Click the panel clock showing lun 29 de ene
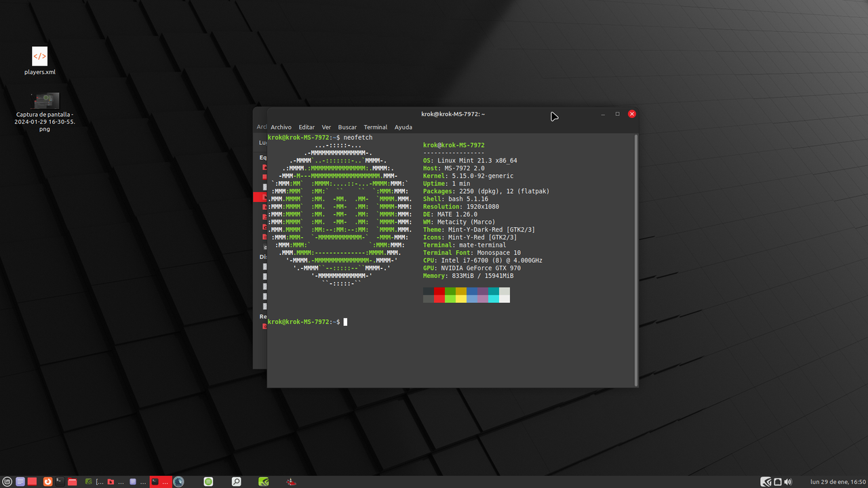Viewport: 868px width, 488px height. (x=838, y=482)
